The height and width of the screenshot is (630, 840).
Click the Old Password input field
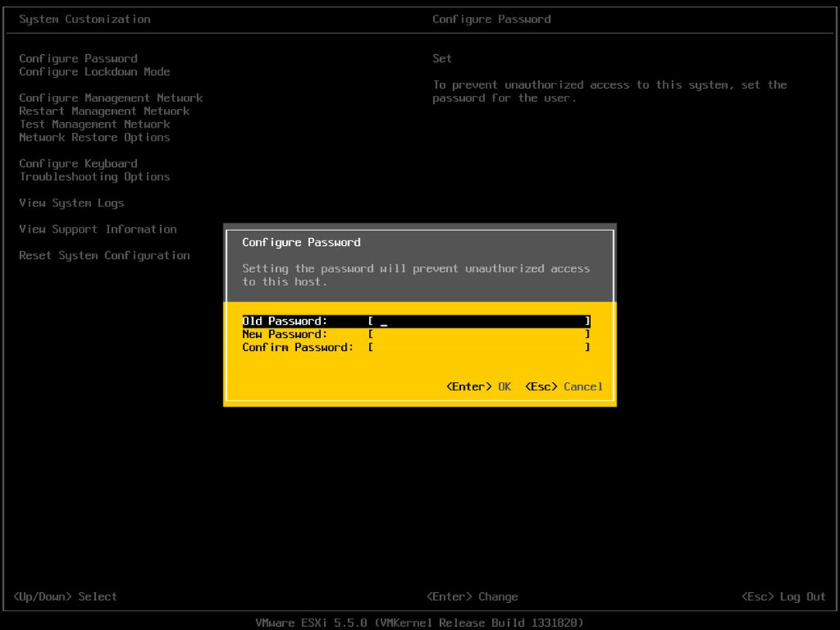pos(479,322)
